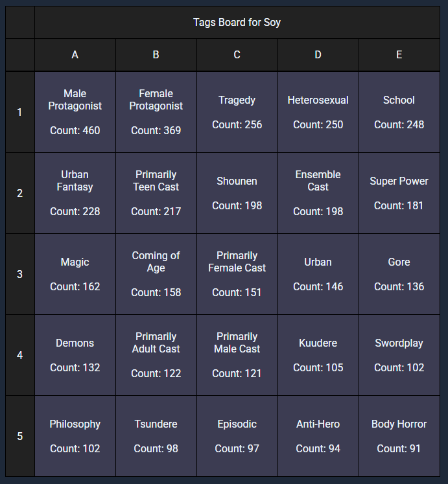Click the Philosophy tag cell
Image resolution: width=448 pixels, height=484 pixels.
click(x=75, y=436)
